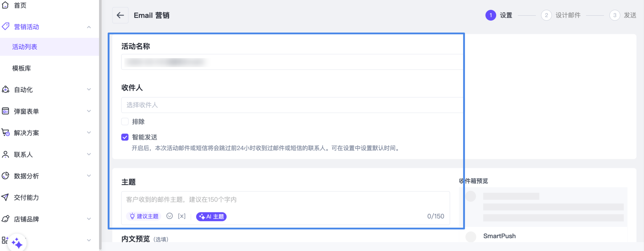Expand the 自动化 menu section

pos(89,90)
